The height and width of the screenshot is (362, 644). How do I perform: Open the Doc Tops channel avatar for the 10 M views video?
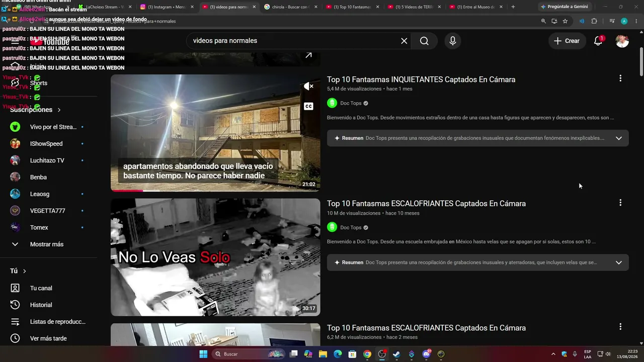tap(332, 227)
